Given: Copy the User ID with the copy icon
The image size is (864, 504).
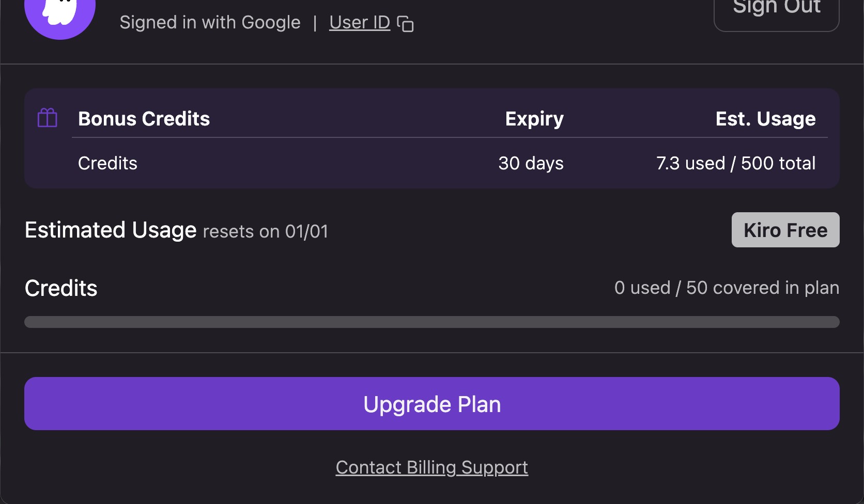Looking at the screenshot, I should pyautogui.click(x=405, y=24).
